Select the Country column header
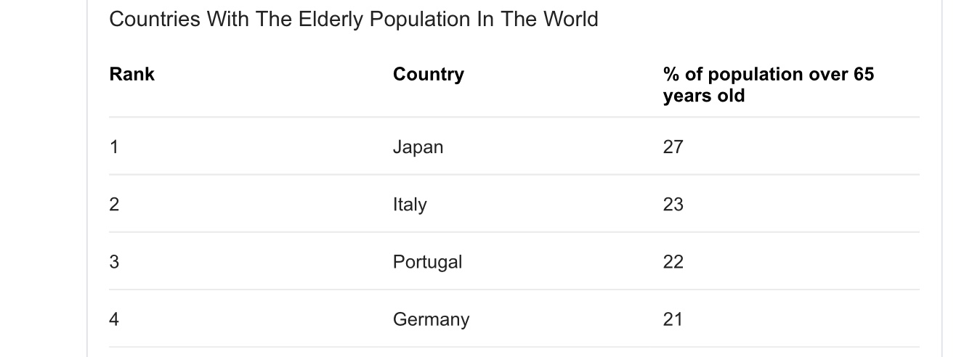The height and width of the screenshot is (357, 980). pos(428,75)
